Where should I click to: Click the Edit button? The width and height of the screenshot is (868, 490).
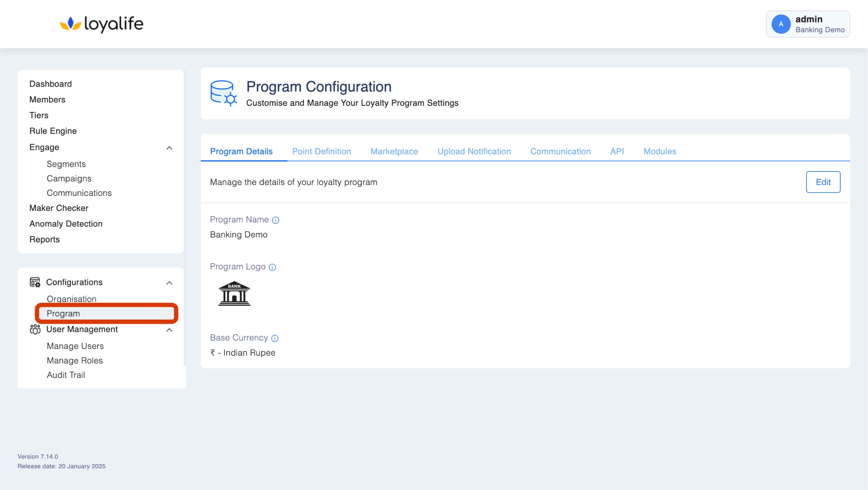[823, 182]
